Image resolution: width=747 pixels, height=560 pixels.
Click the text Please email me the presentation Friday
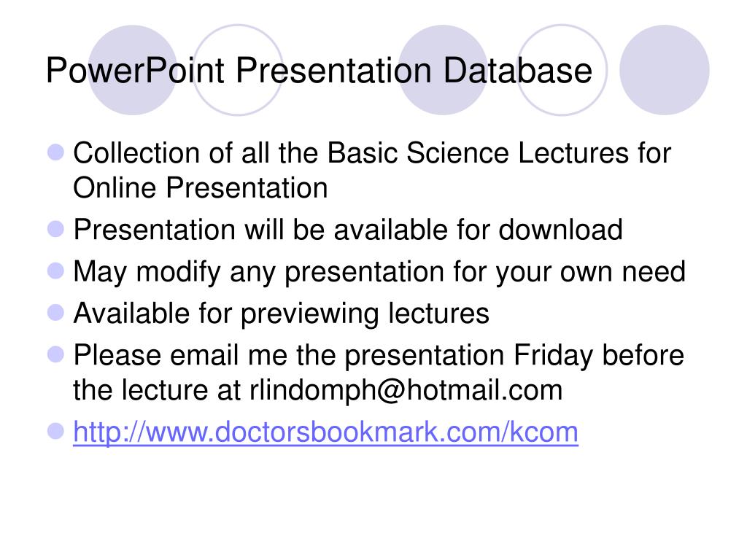(x=333, y=356)
